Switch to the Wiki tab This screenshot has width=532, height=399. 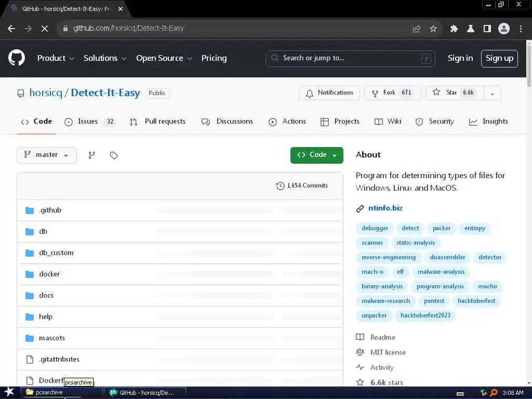[x=388, y=122]
